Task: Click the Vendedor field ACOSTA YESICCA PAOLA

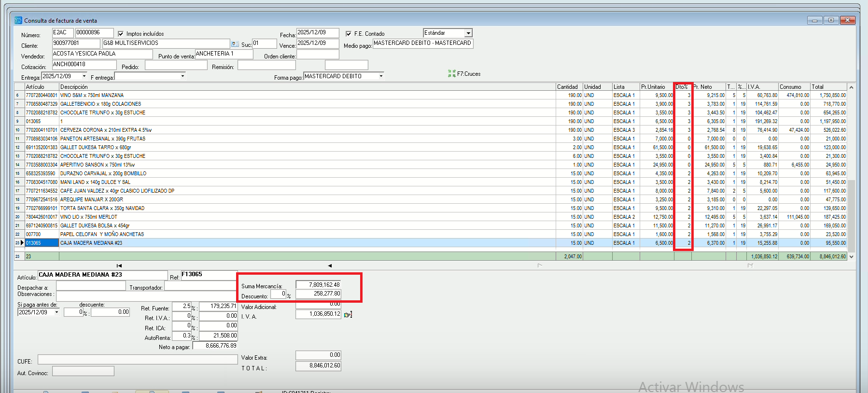Action: [102, 54]
